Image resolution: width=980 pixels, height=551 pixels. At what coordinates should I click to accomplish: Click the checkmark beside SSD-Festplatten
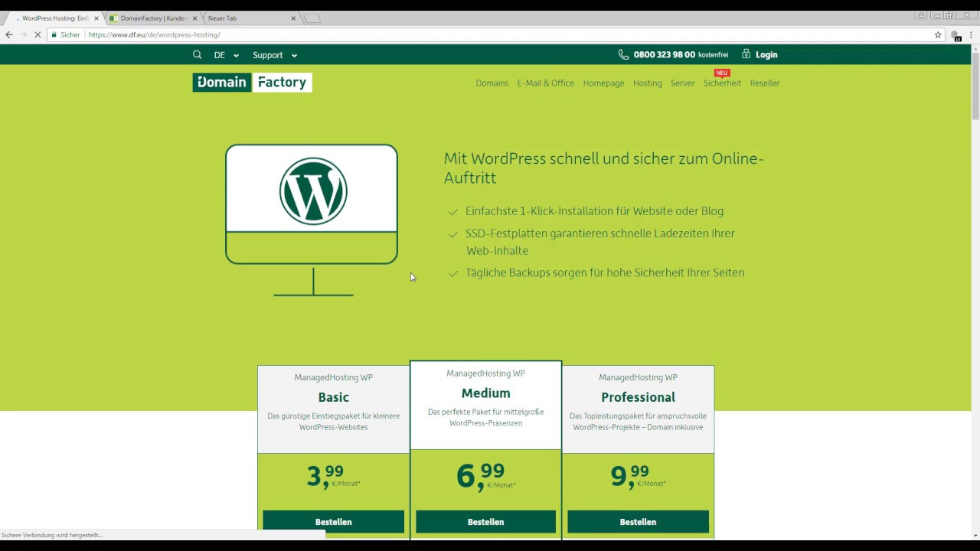tap(453, 234)
